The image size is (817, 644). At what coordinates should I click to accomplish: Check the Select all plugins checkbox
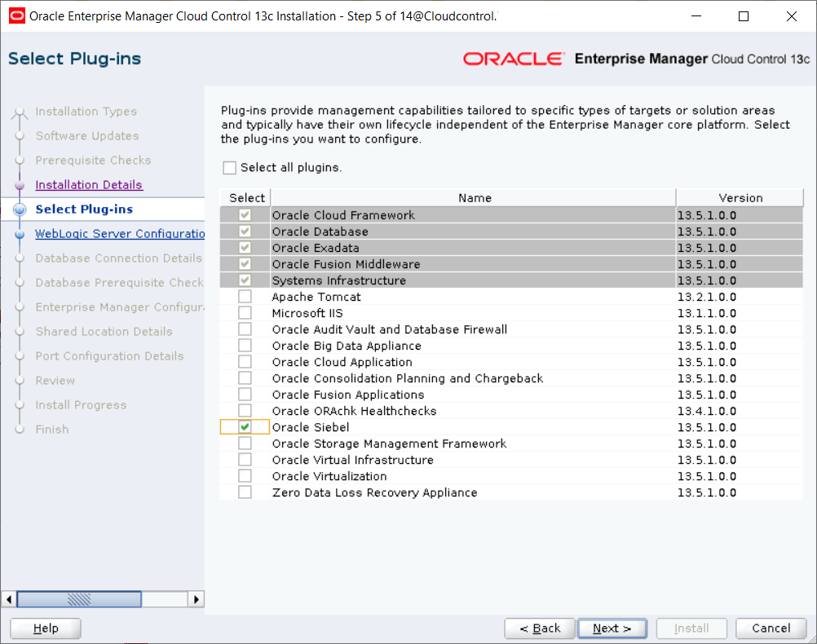click(229, 168)
